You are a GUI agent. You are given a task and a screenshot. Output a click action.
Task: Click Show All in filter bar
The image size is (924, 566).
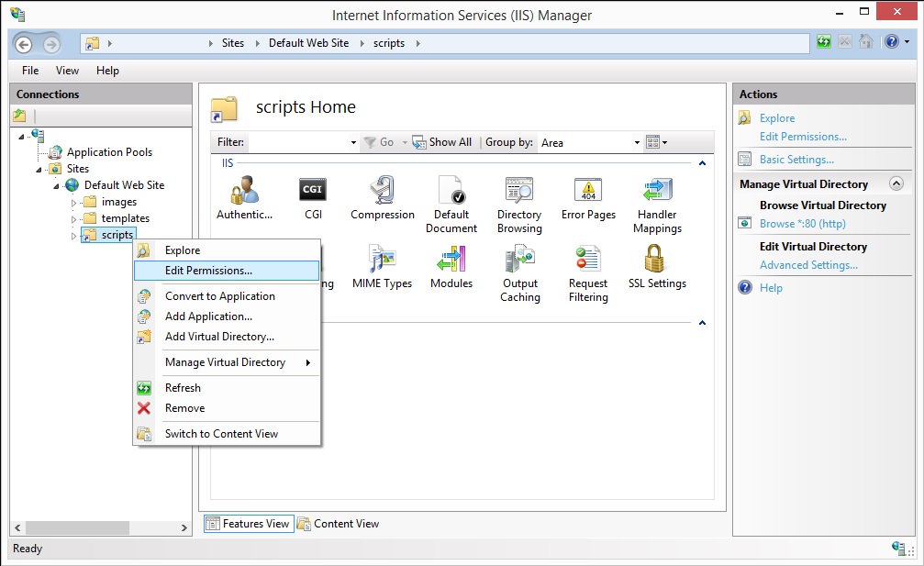(x=442, y=142)
